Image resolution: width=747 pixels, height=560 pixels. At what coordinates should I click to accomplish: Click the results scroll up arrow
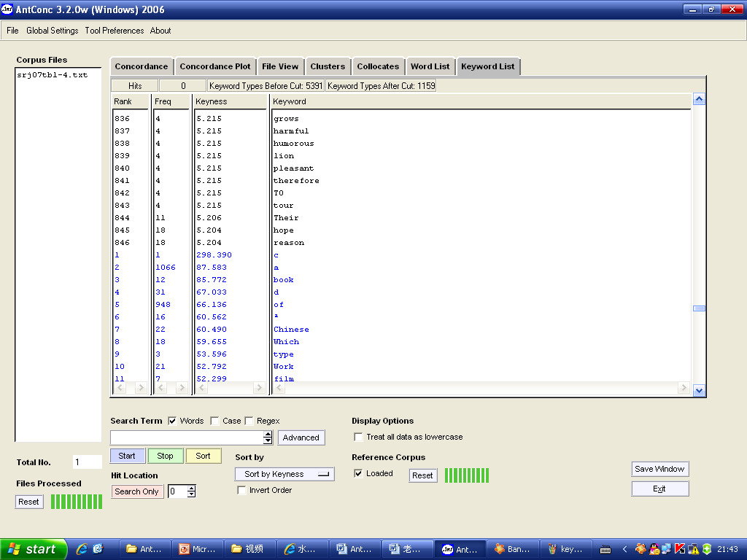[x=699, y=99]
